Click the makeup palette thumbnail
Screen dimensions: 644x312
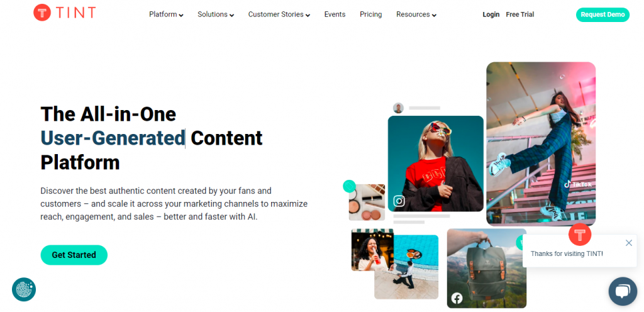point(367,203)
